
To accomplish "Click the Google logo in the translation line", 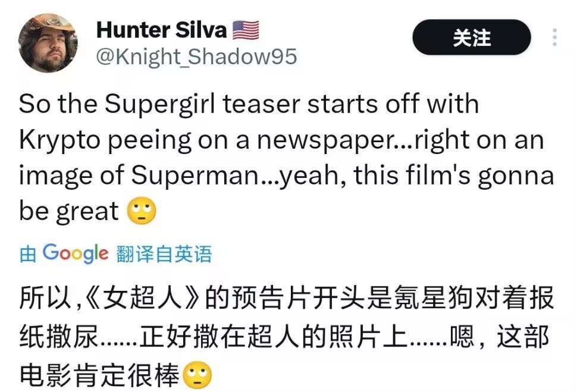I will pos(75,254).
